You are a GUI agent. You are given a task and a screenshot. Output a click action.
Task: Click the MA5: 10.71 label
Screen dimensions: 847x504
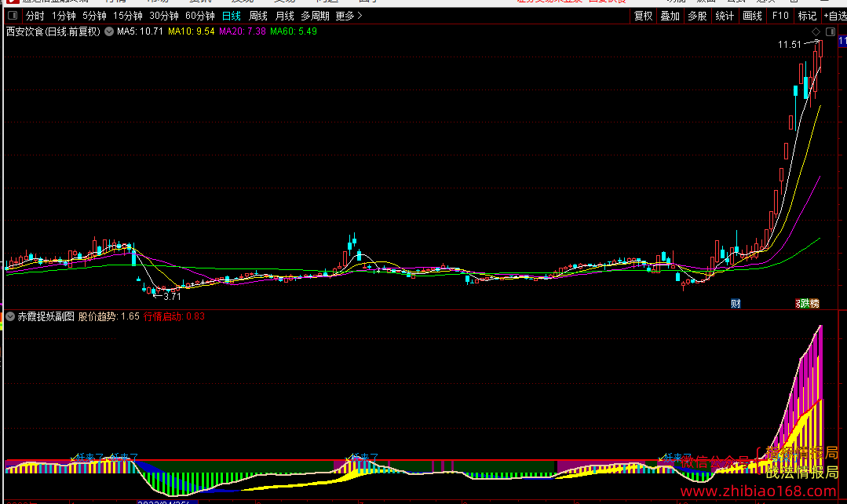click(x=140, y=31)
